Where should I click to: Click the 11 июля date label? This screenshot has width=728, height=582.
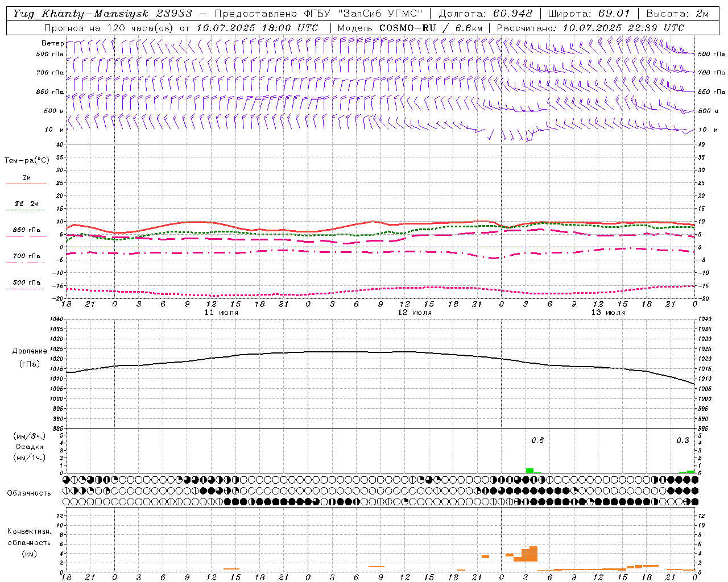pos(221,313)
